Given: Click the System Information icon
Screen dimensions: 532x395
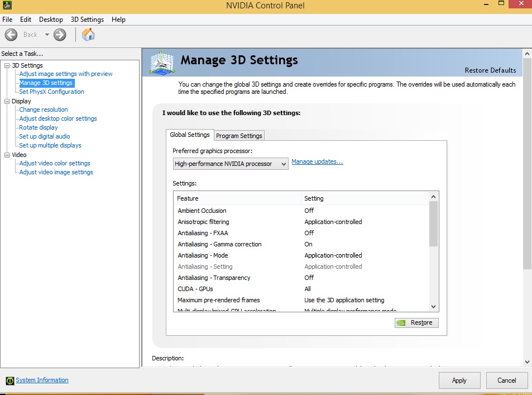Looking at the screenshot, I should 10,380.
